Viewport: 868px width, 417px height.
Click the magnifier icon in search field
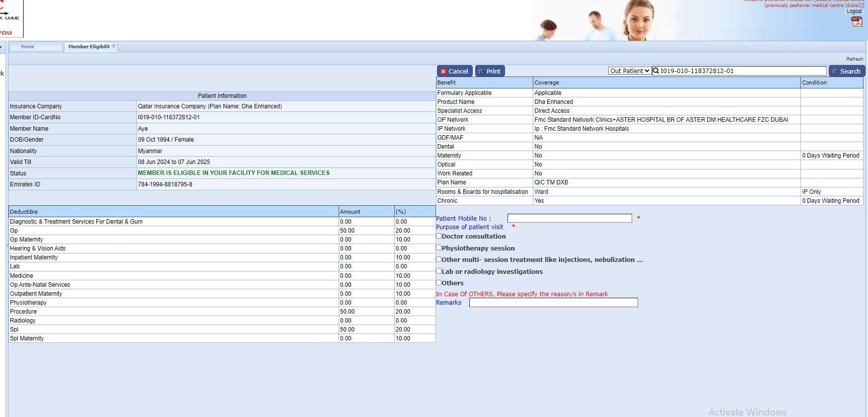click(656, 71)
